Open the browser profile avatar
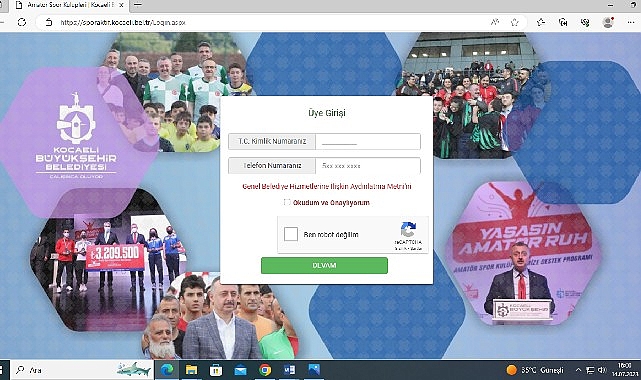The height and width of the screenshot is (380, 641). (x=608, y=22)
